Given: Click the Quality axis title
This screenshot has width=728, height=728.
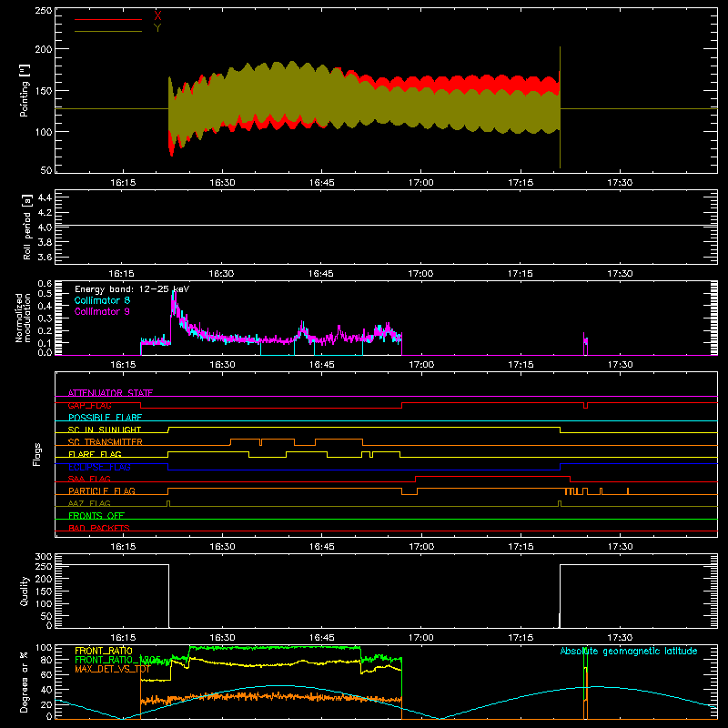Looking at the screenshot, I should click(x=25, y=591).
